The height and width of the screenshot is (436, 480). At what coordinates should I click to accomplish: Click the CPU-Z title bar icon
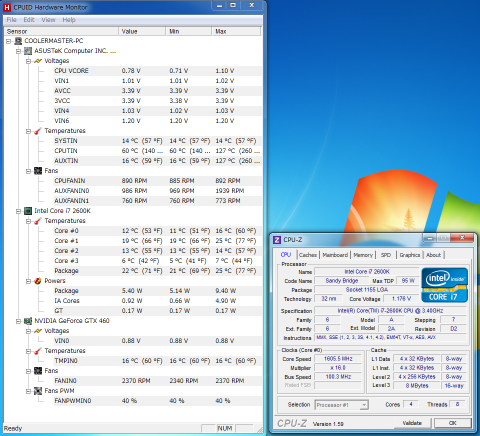click(277, 240)
